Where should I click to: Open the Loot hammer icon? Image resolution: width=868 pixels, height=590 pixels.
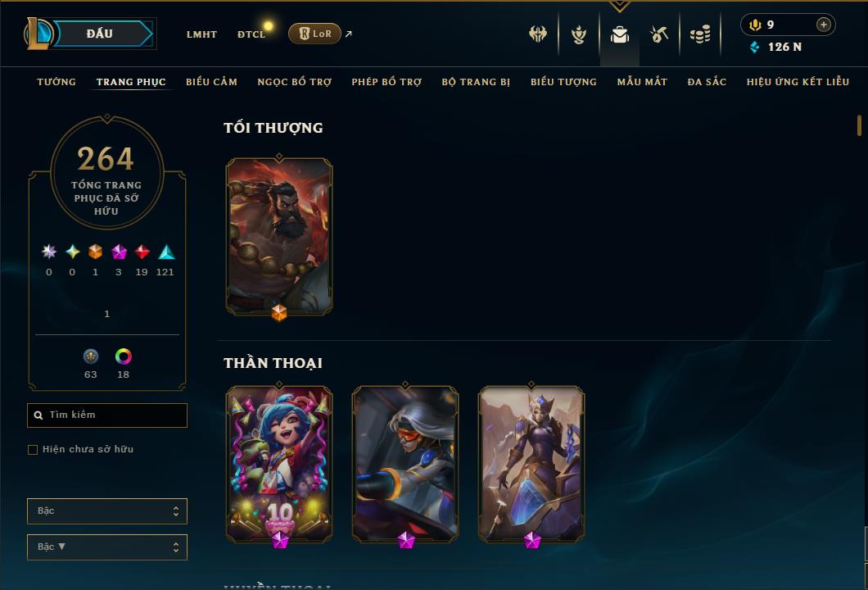[x=658, y=35]
